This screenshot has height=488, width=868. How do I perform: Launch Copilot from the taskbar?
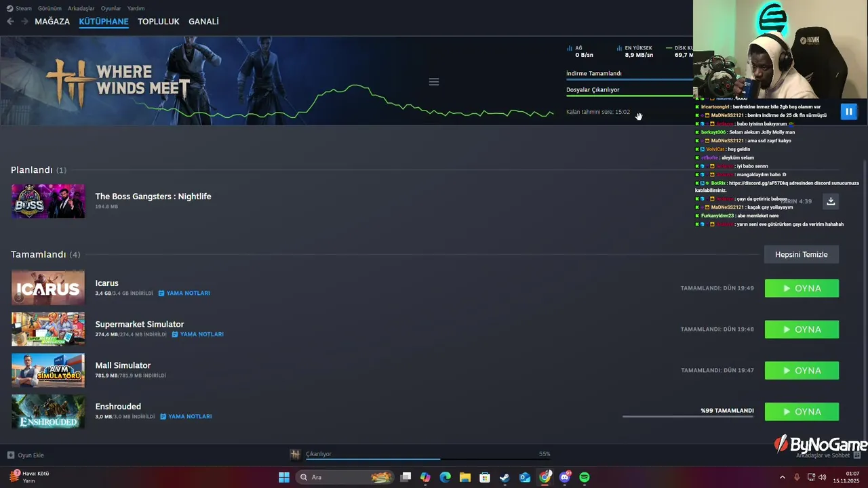tap(425, 477)
